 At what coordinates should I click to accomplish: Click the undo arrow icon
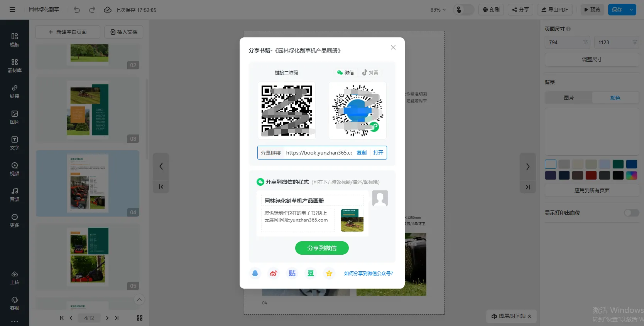tap(77, 10)
